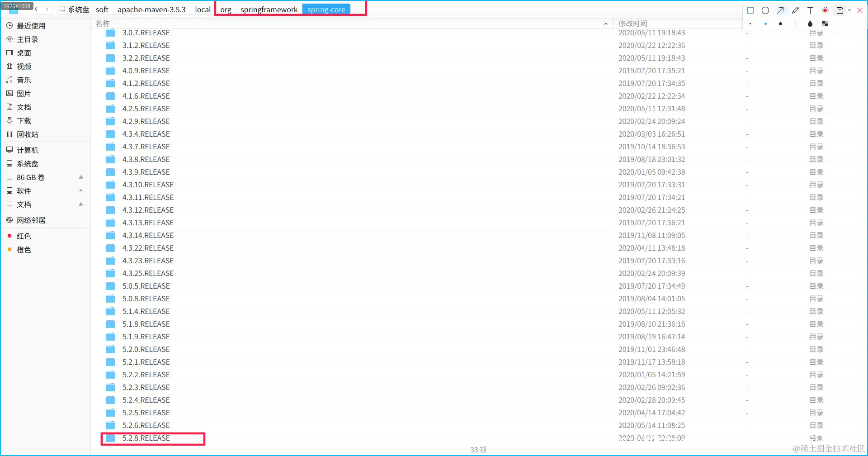The width and height of the screenshot is (868, 456).
Task: Select the pencil drawing tool
Action: tap(795, 10)
